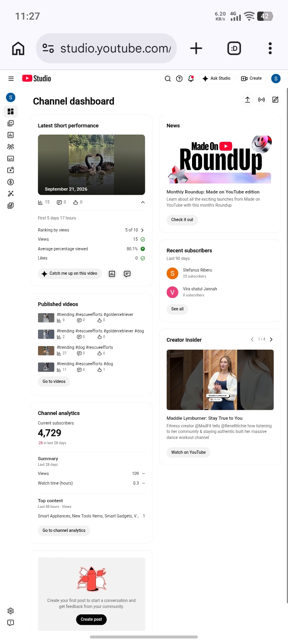Open the Settings gear in sidebar

tap(11, 611)
